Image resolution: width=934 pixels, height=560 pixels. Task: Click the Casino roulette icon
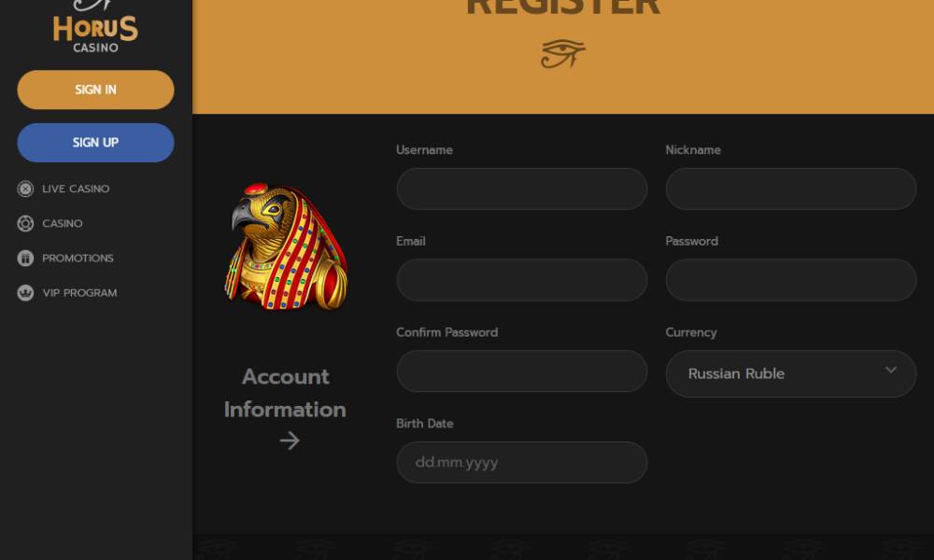click(x=25, y=223)
